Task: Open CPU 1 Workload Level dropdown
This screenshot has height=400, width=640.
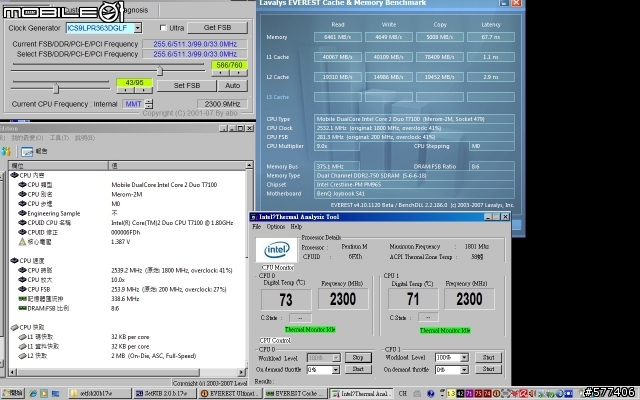Action: tap(464, 358)
